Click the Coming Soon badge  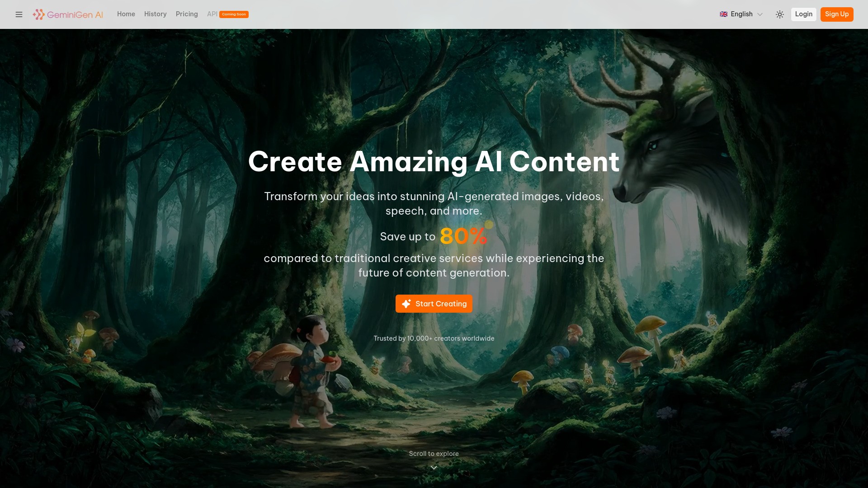[x=234, y=14]
